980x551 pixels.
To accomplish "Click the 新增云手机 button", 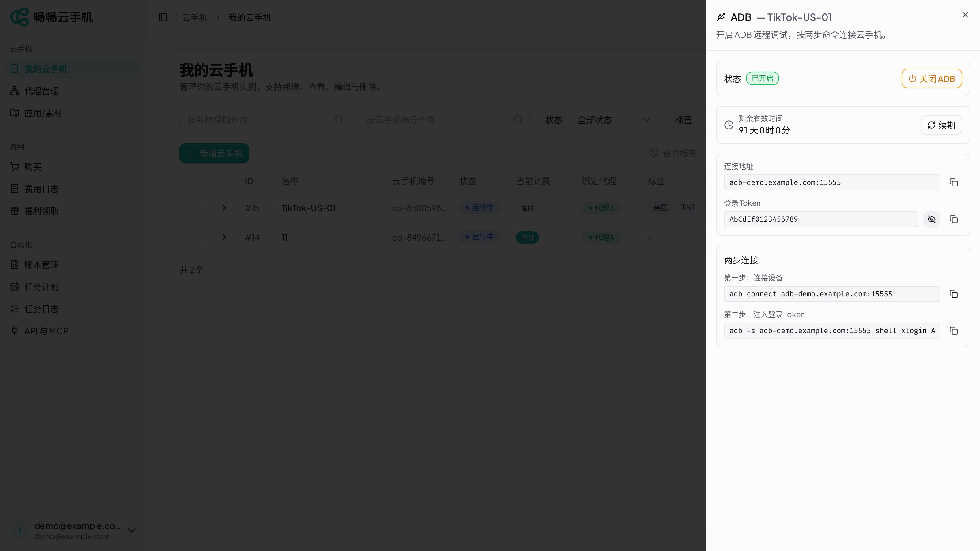I will (x=214, y=153).
